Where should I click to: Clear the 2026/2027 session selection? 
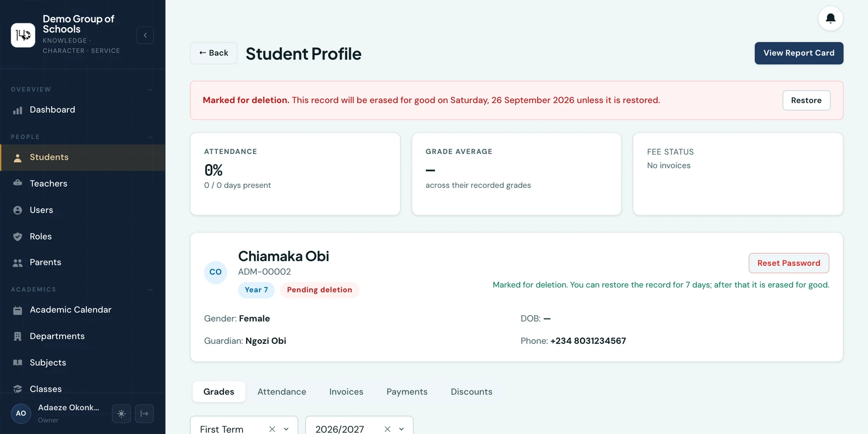click(x=387, y=429)
